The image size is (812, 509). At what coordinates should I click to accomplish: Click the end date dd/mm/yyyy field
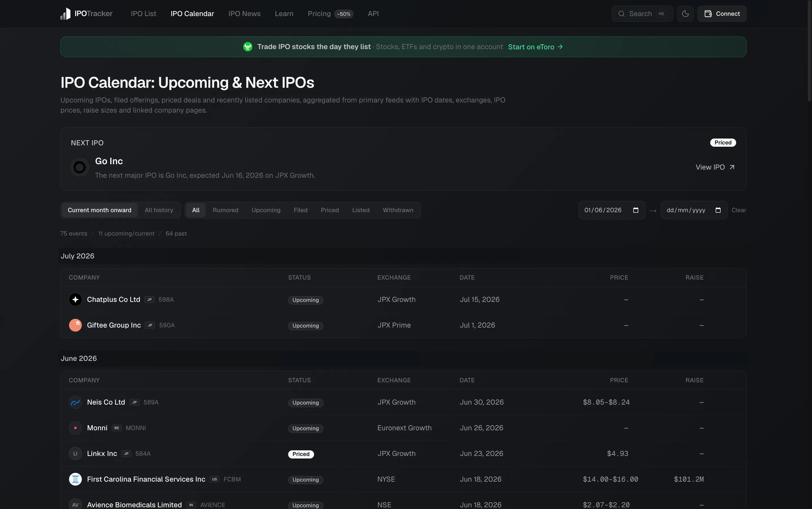tap(694, 210)
